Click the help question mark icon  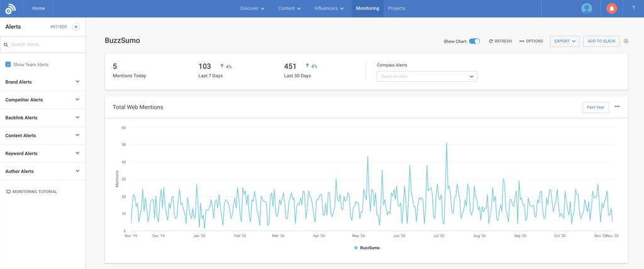tap(633, 8)
